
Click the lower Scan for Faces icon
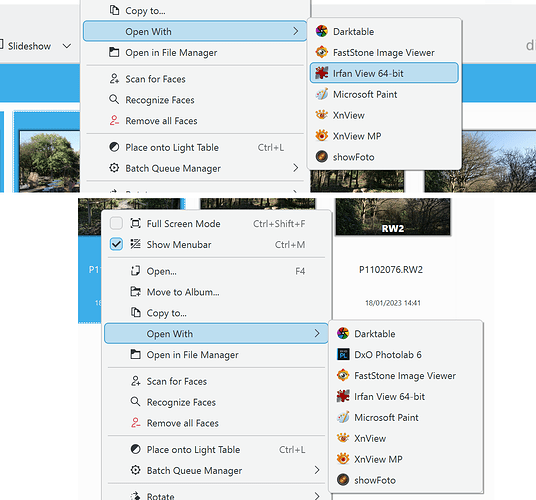[x=135, y=381]
